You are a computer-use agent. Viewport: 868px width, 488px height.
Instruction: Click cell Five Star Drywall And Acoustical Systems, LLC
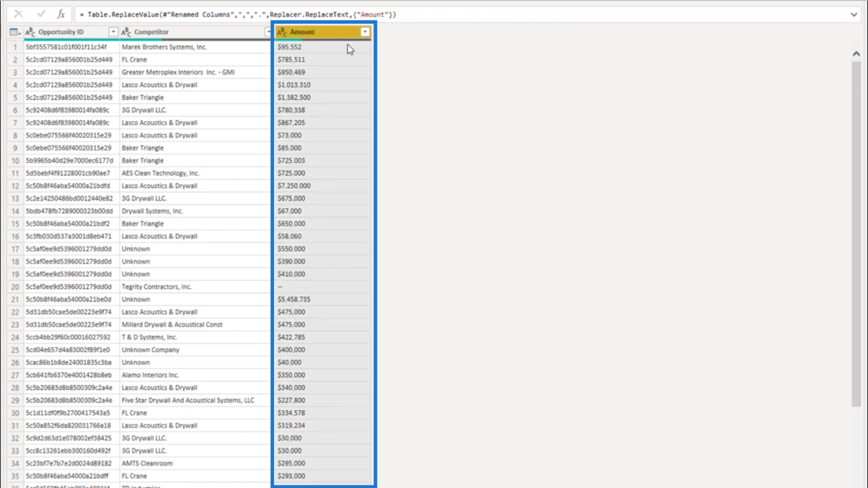point(188,400)
